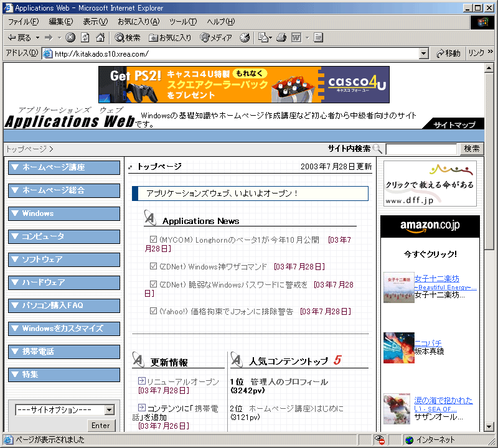The height and width of the screenshot is (448, 498).
Task: Expand the Windows sidebar menu
Action: 64,213
